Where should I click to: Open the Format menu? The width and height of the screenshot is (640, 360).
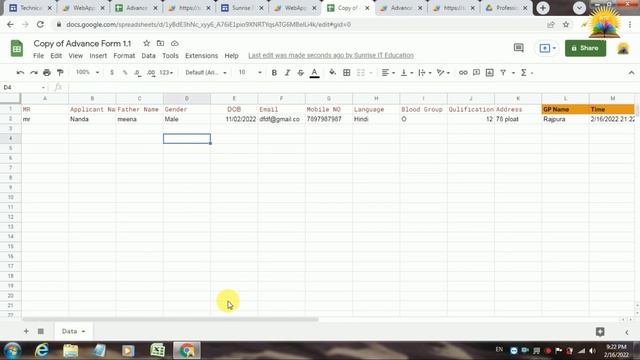[x=124, y=56]
